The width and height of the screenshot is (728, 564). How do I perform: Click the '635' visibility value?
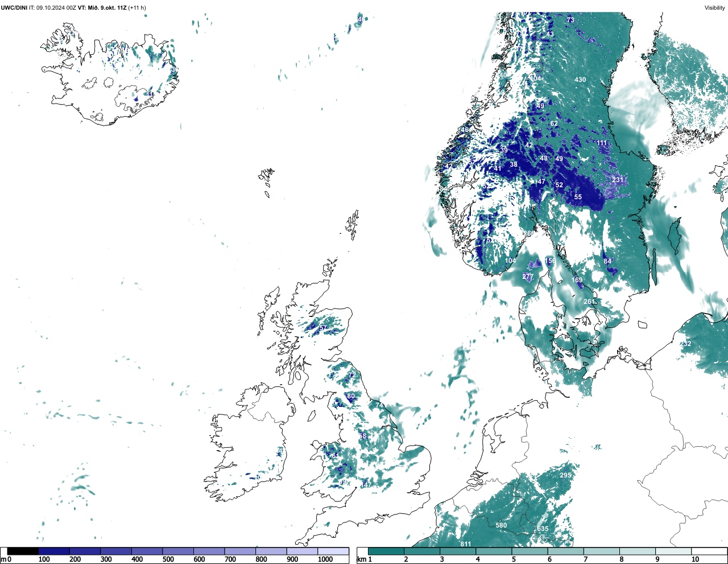tap(543, 529)
